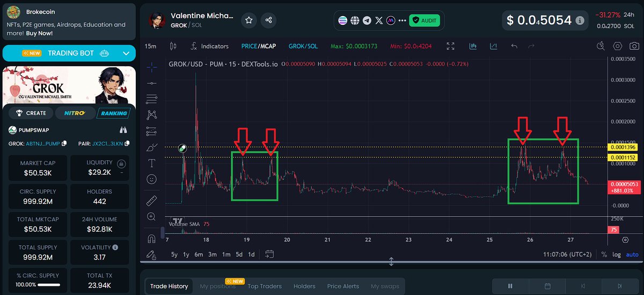Undo the last chart action
Screen dimensions: 644x295
pos(515,46)
